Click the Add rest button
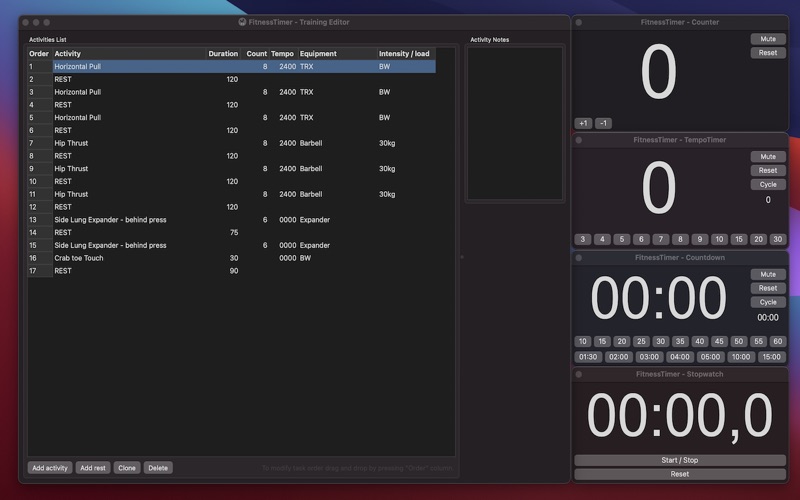This screenshot has height=500, width=800. tap(93, 468)
